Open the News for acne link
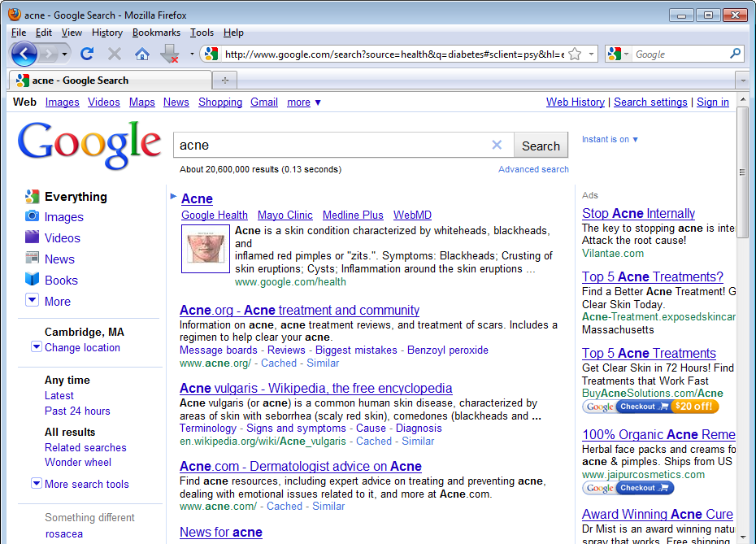 (221, 532)
